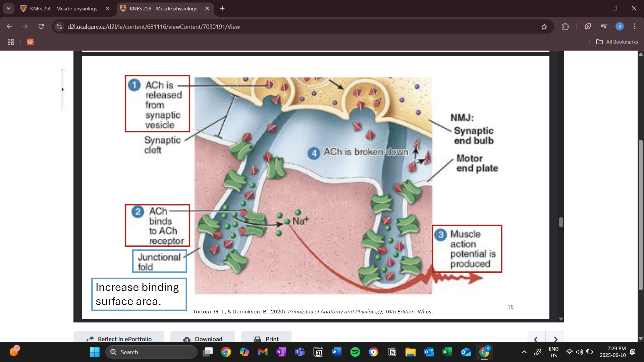This screenshot has height=362, width=644.
Task: Open a new browser tab
Action: pyautogui.click(x=222, y=9)
